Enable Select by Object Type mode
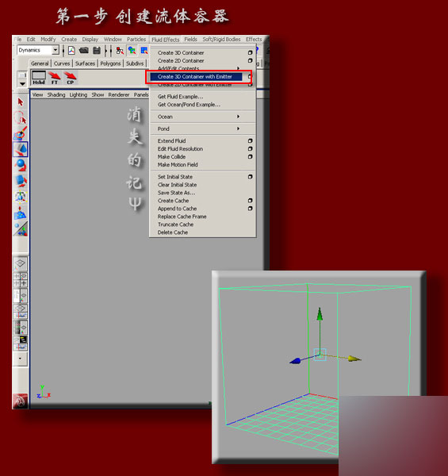448x476 pixels. coord(132,51)
